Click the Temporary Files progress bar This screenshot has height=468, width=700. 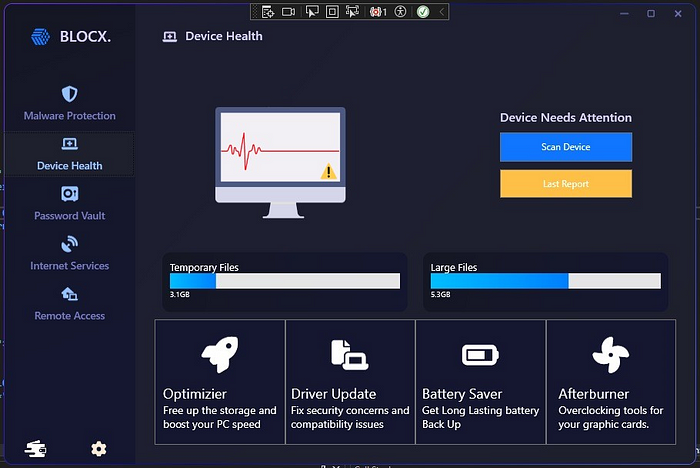coord(285,281)
